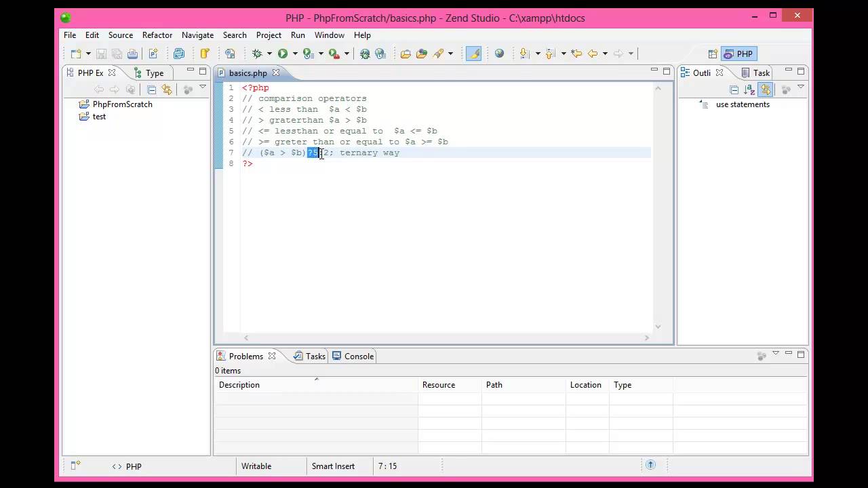This screenshot has height=488, width=868.
Task: Toggle Link with Editor in PHP Explorer
Action: pos(167,89)
